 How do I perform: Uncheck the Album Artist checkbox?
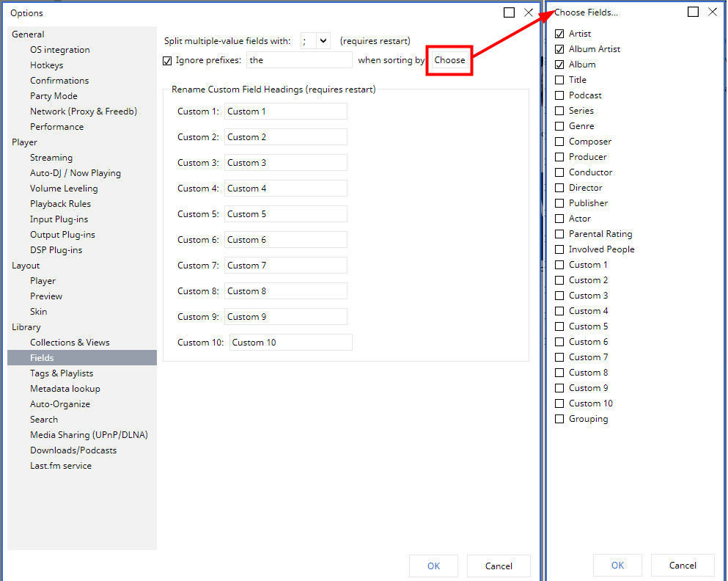tap(560, 49)
